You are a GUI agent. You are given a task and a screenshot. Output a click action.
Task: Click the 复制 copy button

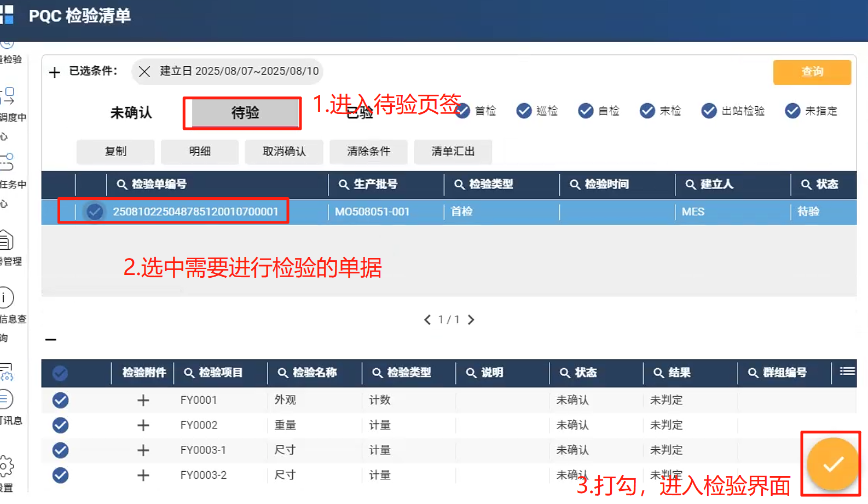point(115,152)
